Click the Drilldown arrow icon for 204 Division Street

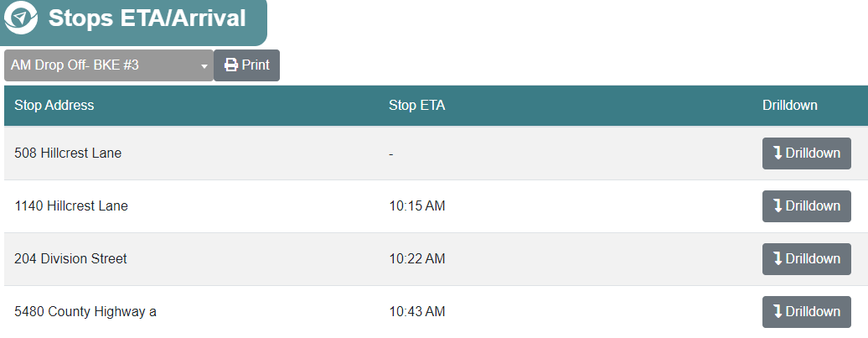pyautogui.click(x=778, y=258)
